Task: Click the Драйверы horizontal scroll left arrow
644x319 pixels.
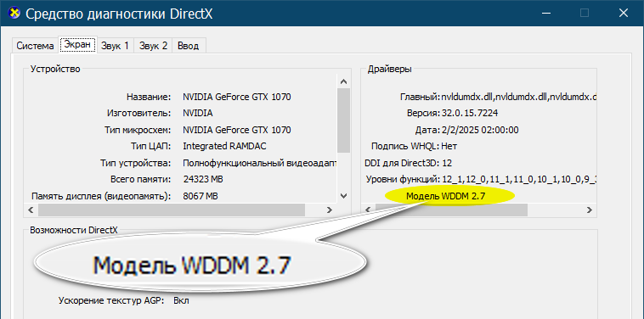Action: tap(368, 210)
